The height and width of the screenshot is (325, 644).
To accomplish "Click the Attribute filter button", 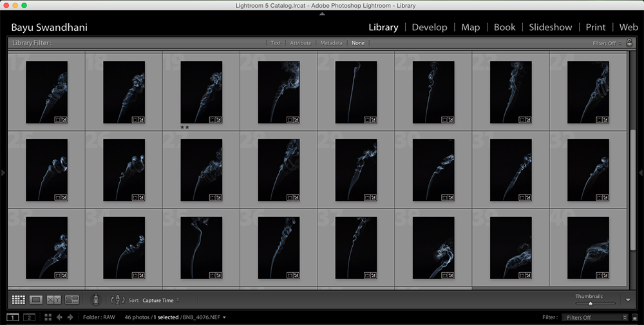I will [x=300, y=43].
